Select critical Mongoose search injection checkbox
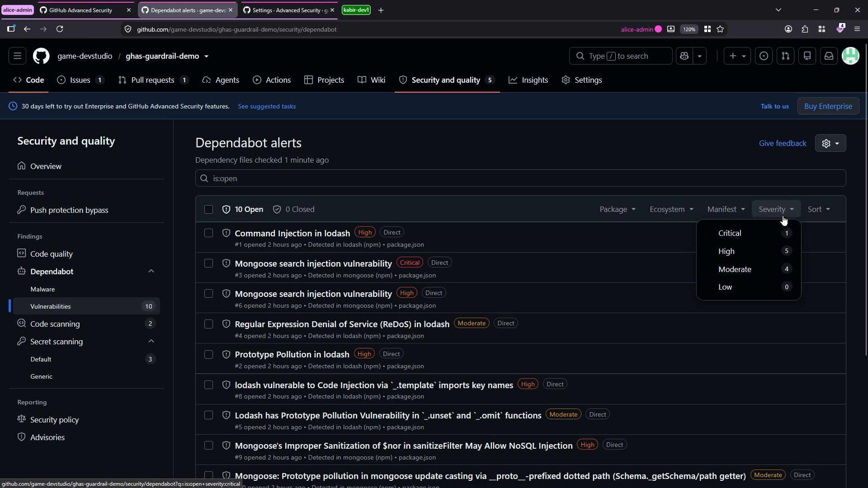The height and width of the screenshot is (488, 868). pos(208,263)
